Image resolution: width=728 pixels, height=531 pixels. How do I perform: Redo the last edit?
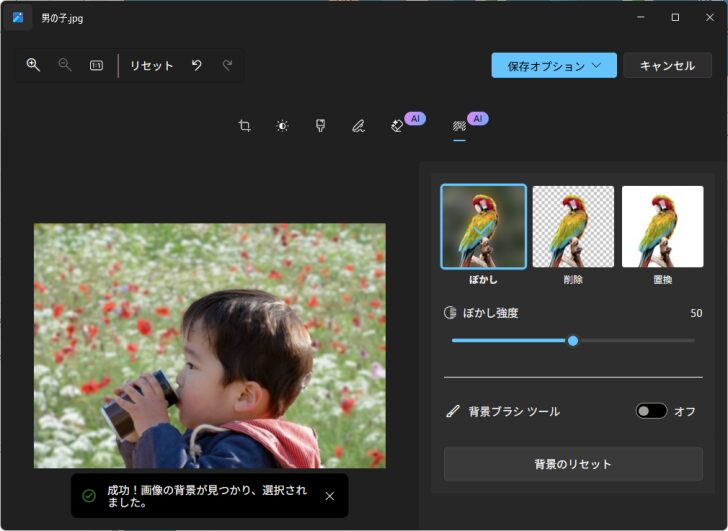pyautogui.click(x=227, y=65)
